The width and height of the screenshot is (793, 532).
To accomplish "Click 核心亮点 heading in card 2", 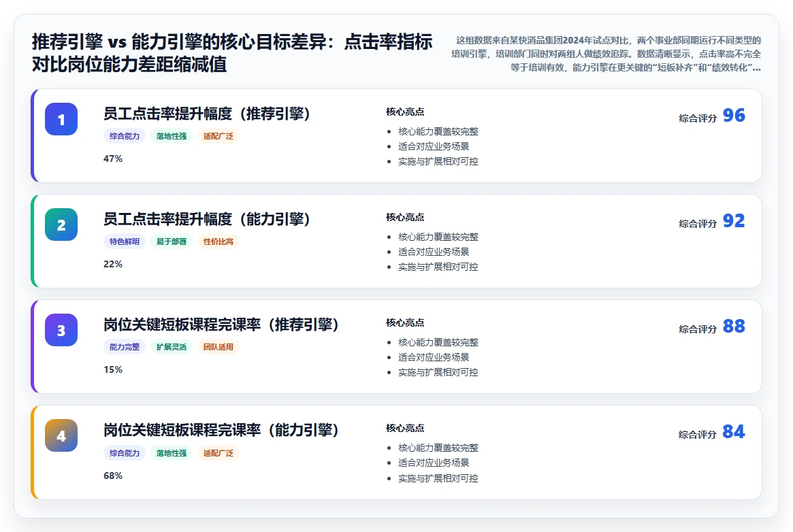I will coord(405,217).
